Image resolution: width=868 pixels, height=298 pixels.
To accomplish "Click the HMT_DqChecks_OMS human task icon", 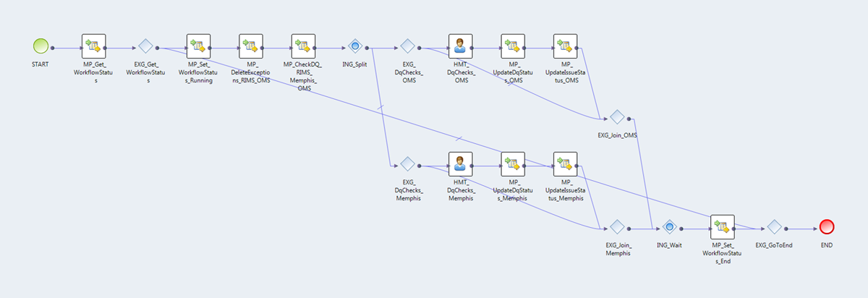I will pos(460,46).
